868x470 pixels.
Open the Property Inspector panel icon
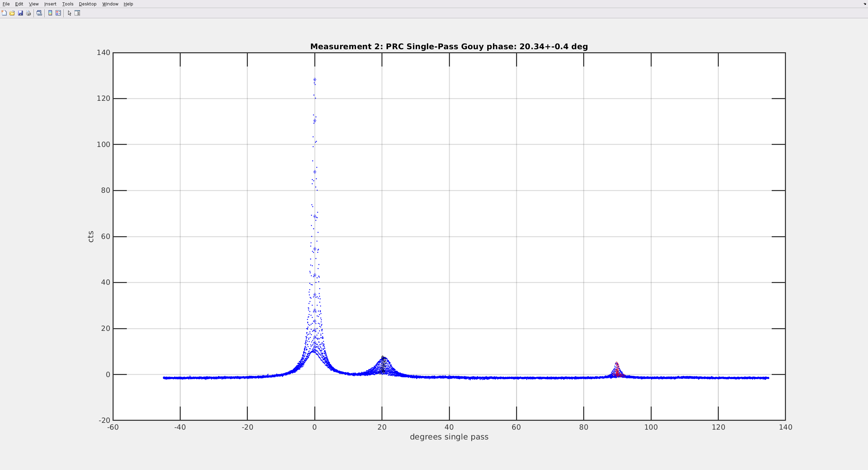(x=77, y=13)
